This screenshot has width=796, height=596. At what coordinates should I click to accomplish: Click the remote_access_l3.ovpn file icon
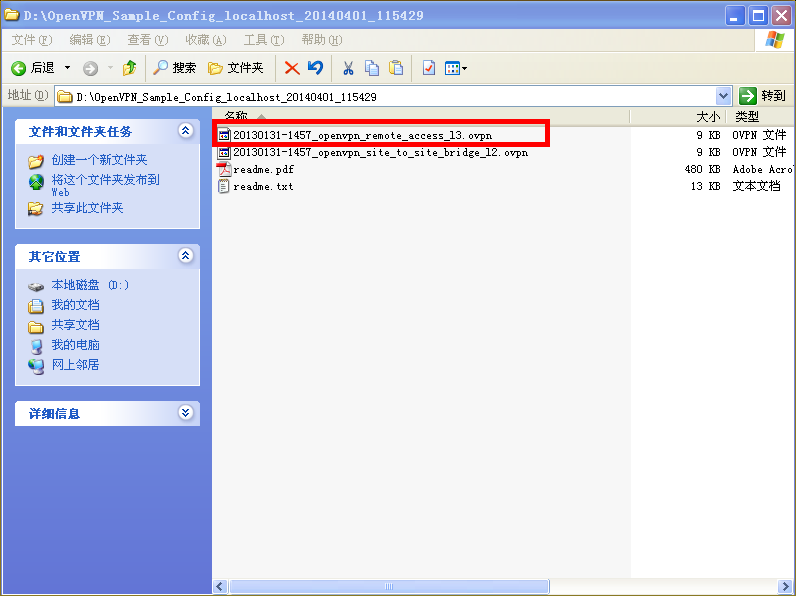point(224,135)
